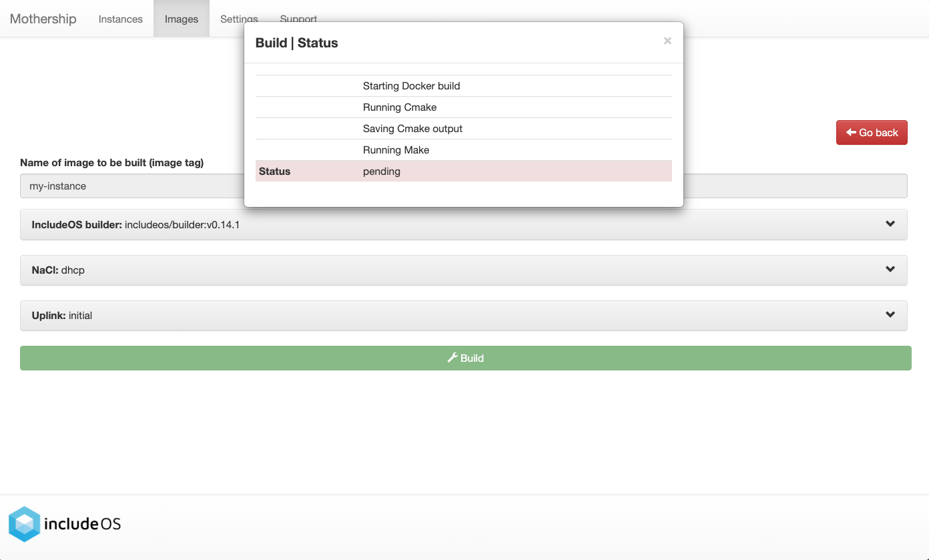
Task: Close the Build Status dialog
Action: (x=667, y=41)
